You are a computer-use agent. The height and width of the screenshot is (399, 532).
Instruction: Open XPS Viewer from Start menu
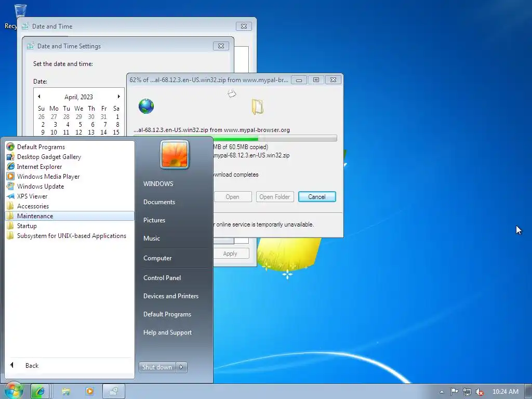(32, 196)
